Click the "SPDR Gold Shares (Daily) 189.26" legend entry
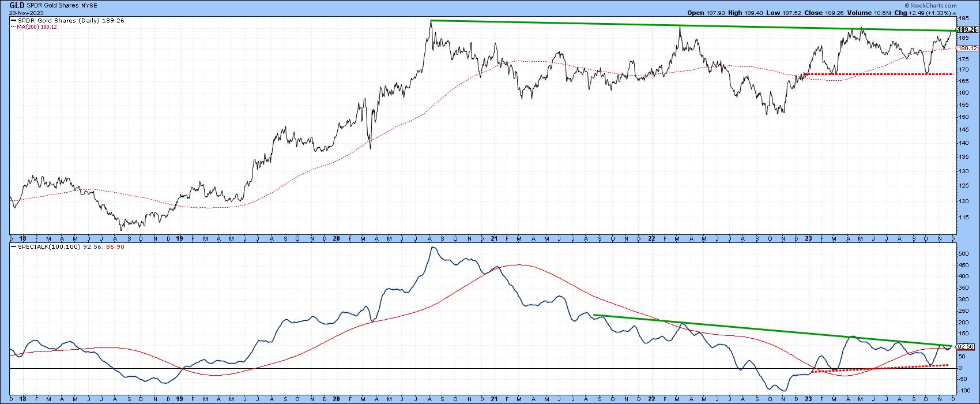Viewport: 980px width, 404px height. point(67,20)
